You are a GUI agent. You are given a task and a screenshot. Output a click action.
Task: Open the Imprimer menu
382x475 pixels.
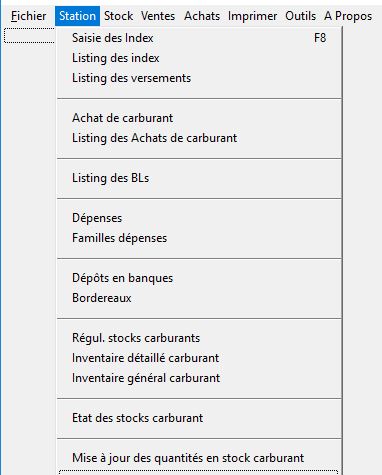point(252,16)
